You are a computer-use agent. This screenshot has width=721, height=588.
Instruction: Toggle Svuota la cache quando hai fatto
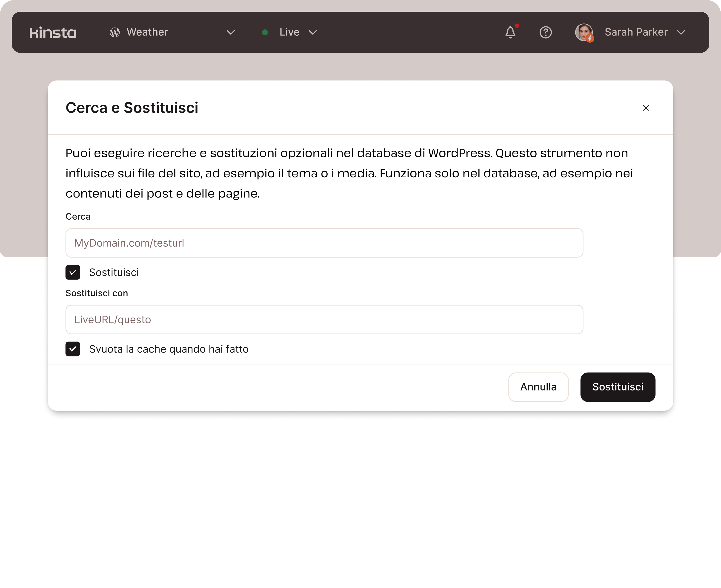(x=73, y=349)
